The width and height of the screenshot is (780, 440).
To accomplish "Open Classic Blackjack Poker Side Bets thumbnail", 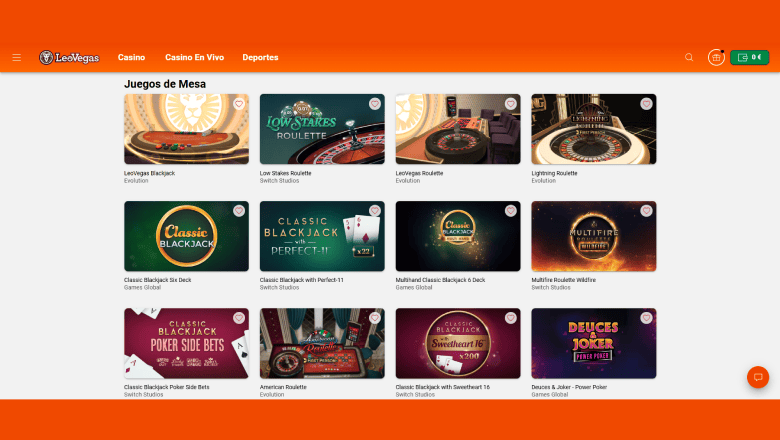I will (x=187, y=343).
